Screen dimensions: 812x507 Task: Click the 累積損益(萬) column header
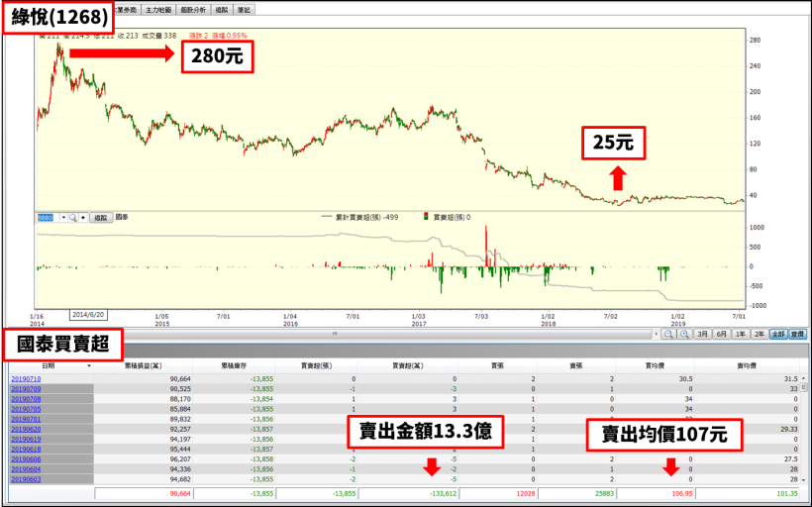click(x=143, y=365)
